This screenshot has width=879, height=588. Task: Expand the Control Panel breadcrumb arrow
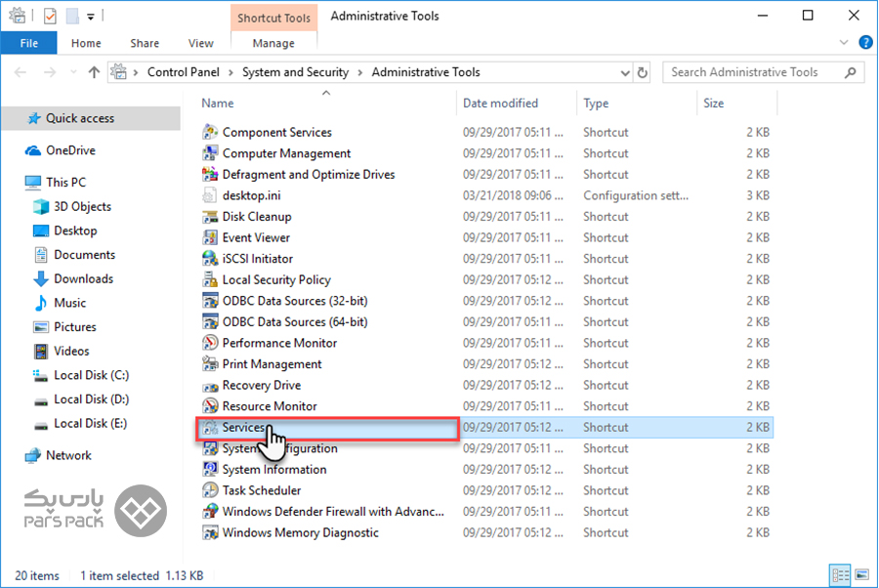[x=230, y=73]
